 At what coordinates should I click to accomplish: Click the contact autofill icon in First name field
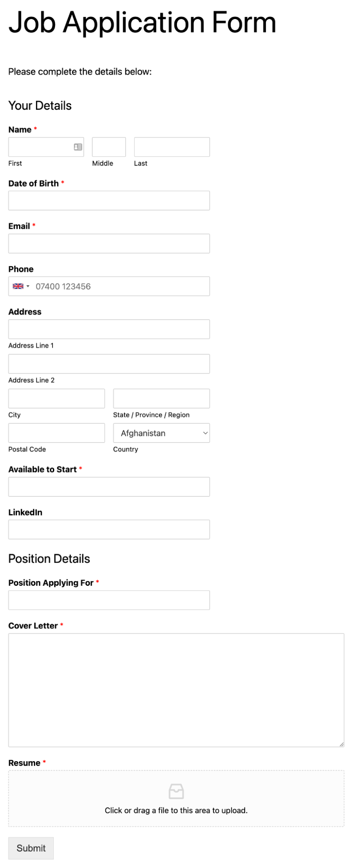[78, 147]
